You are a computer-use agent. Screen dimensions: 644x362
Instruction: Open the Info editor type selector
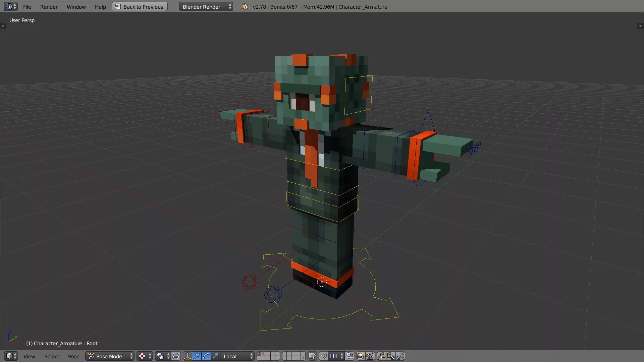pyautogui.click(x=11, y=6)
